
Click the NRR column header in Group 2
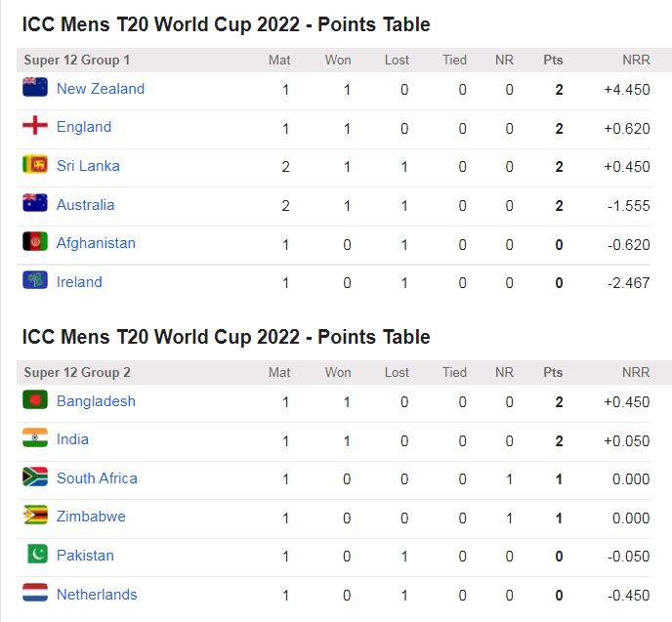636,373
